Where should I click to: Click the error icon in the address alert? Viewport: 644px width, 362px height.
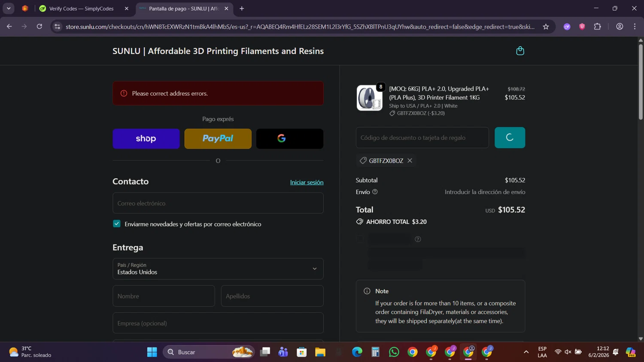[124, 93]
